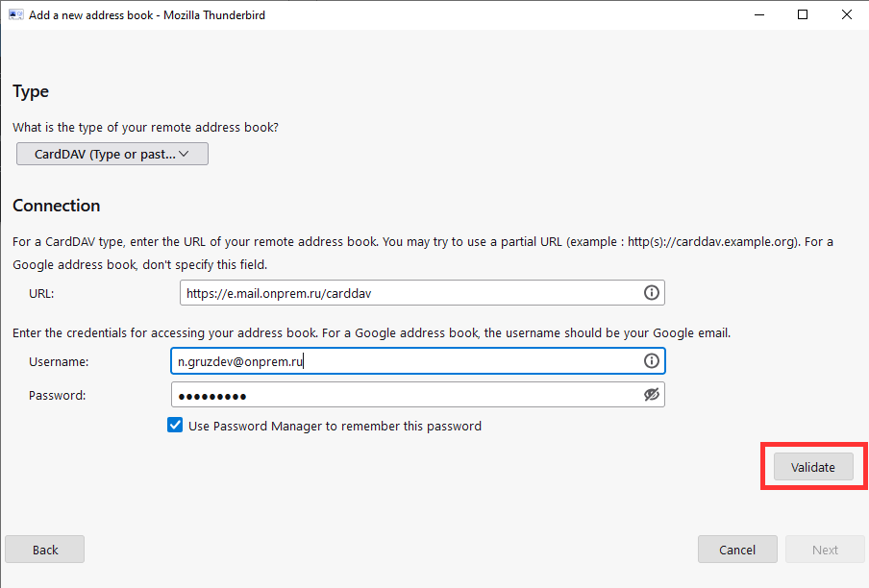Click the remember this password label text

coord(335,426)
